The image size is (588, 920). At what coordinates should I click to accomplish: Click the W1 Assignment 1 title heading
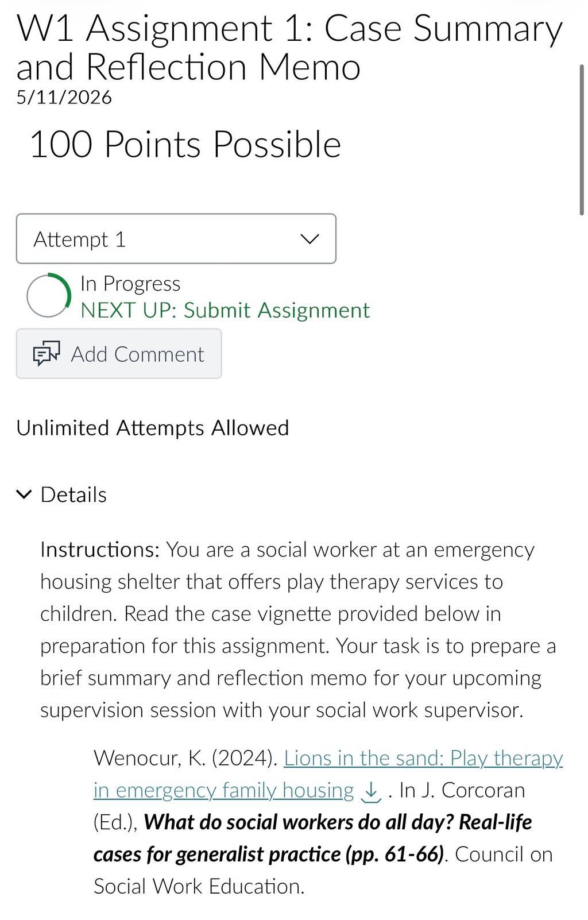pyautogui.click(x=289, y=48)
